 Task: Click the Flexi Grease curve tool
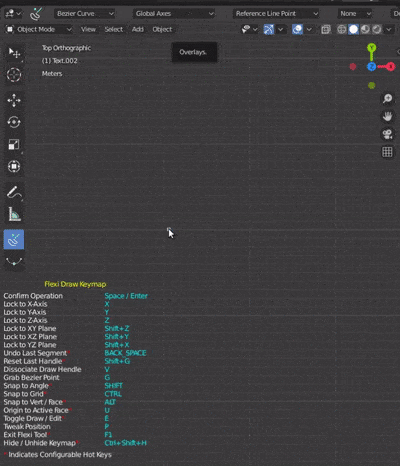pyautogui.click(x=14, y=261)
